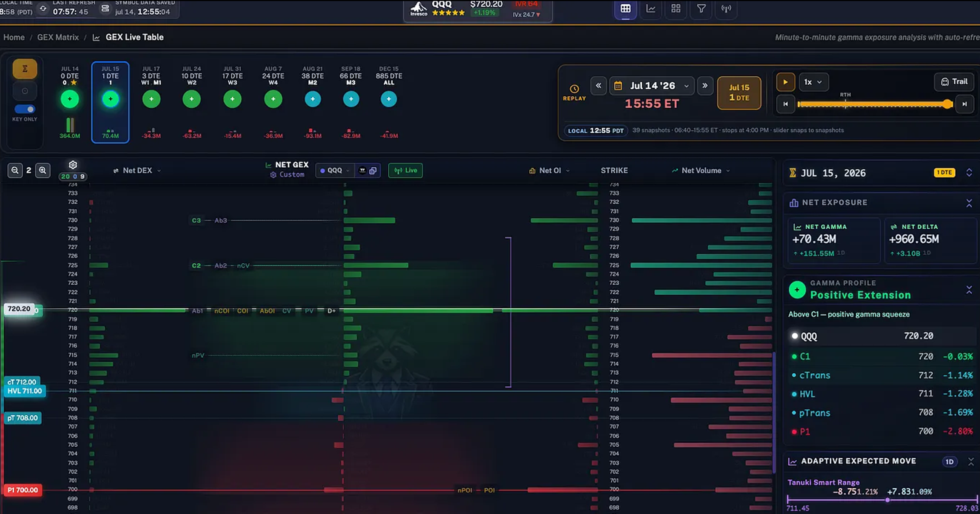The width and height of the screenshot is (980, 514).
Task: Select the JUL 31 17 DTE expiry tab
Action: coord(232,102)
